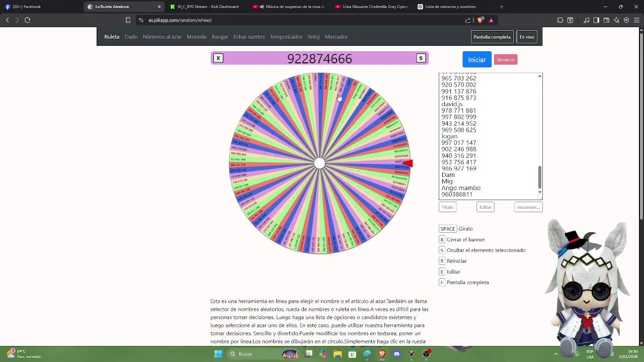The width and height of the screenshot is (644, 362).
Task: Show hidden system tray icons chevron
Action: tap(555, 354)
